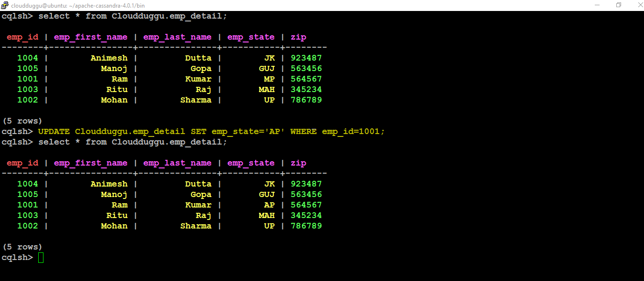644x281 pixels.
Task: Click the Minimize button
Action: coord(598,5)
